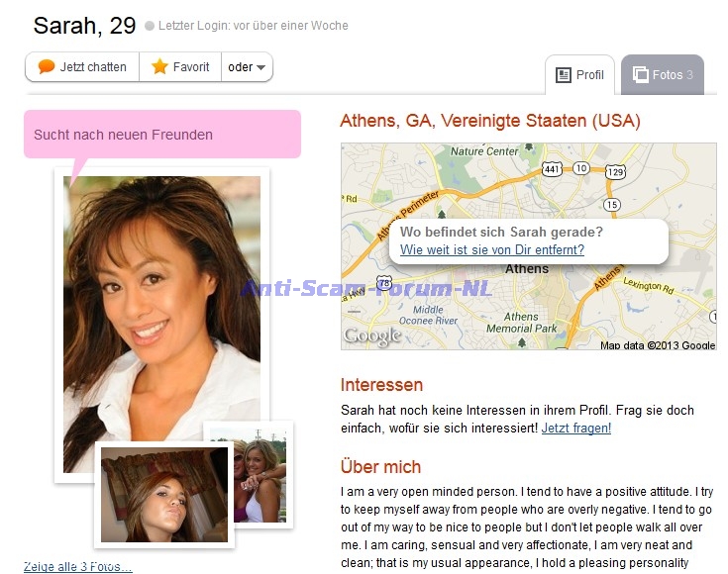
Task: Click the Fotos tab stacked-pictures icon
Action: tap(640, 74)
